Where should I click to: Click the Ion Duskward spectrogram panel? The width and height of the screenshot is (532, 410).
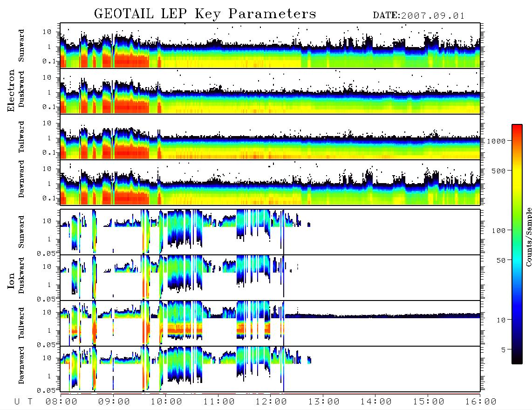pyautogui.click(x=270, y=278)
